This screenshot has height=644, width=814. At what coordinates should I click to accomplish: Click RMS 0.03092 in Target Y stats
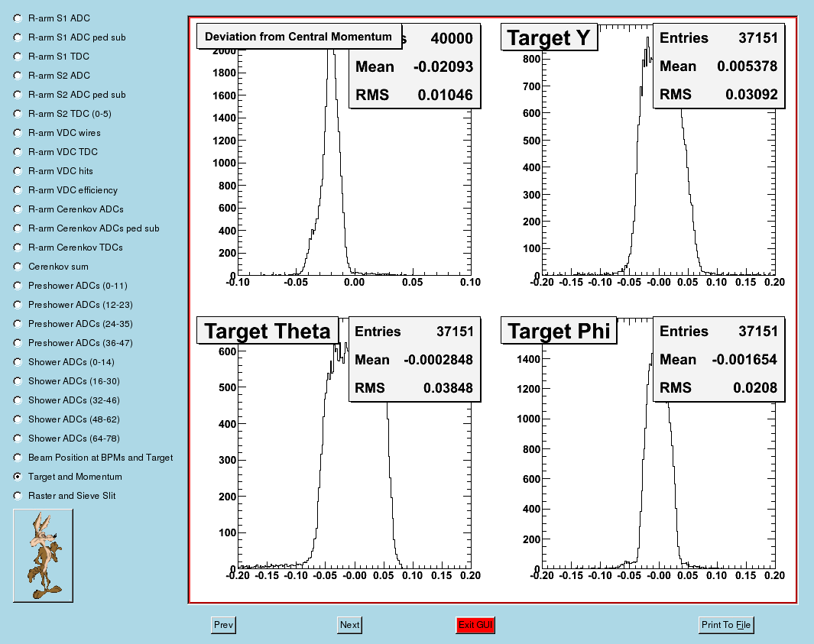click(x=718, y=95)
